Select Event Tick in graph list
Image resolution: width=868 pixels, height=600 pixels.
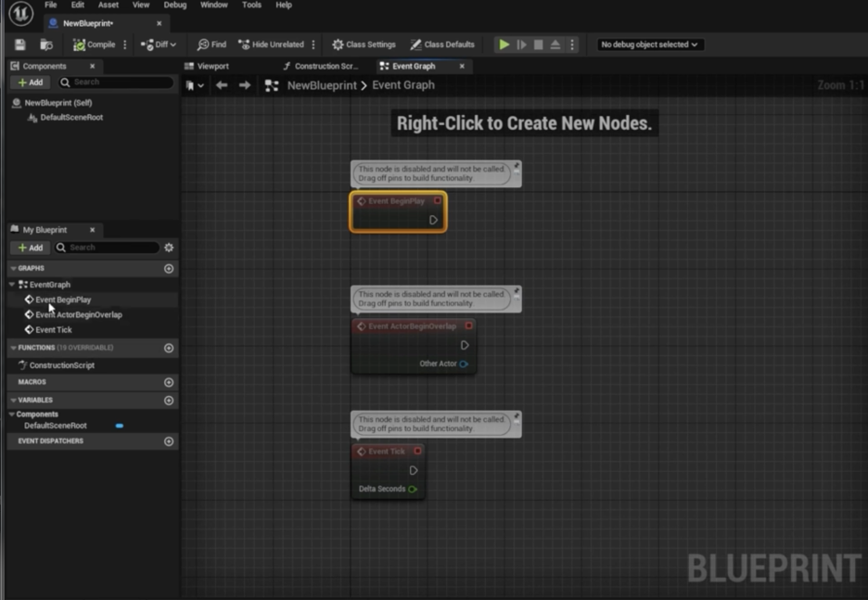(53, 330)
